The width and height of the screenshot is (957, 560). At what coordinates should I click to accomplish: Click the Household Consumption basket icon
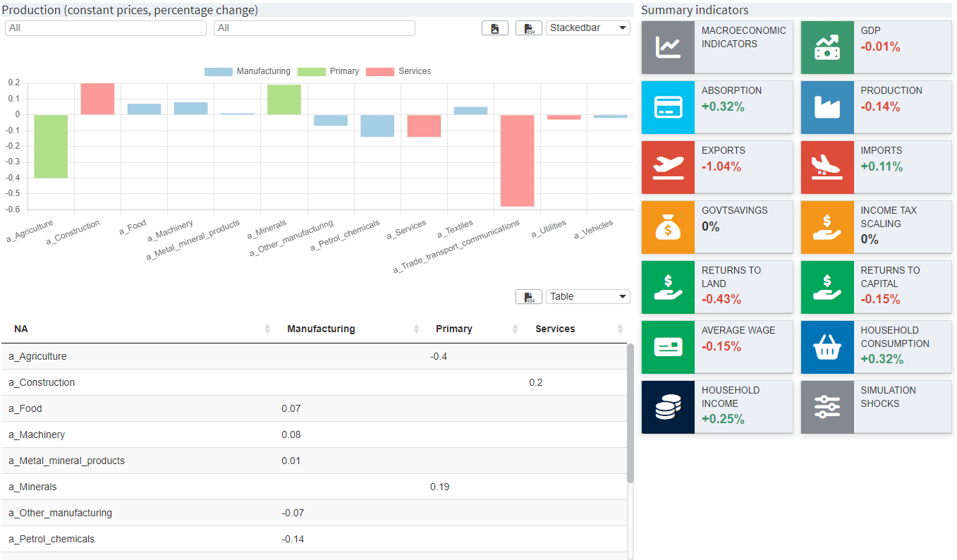827,347
